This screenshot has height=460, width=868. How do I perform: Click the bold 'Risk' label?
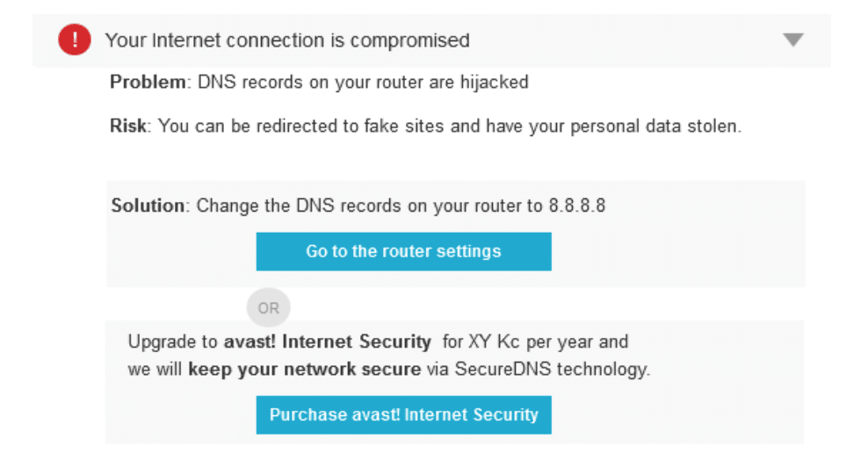click(128, 126)
